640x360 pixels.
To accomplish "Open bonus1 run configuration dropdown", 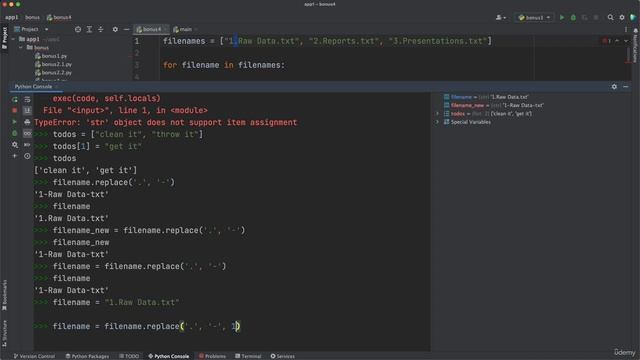I will coord(534,18).
